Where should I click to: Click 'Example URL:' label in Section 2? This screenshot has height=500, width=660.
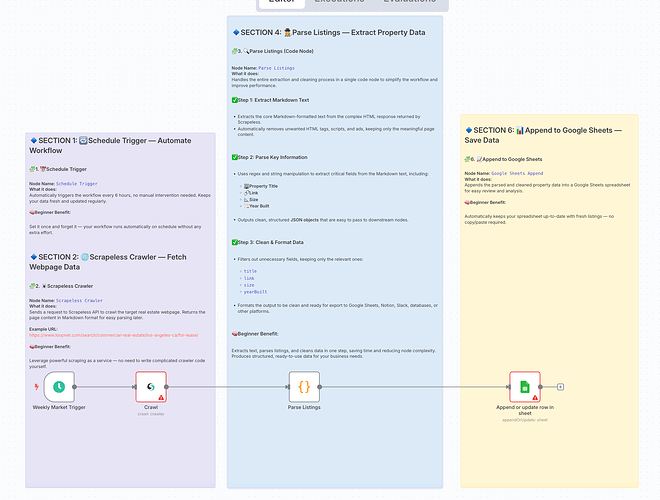[43, 330]
